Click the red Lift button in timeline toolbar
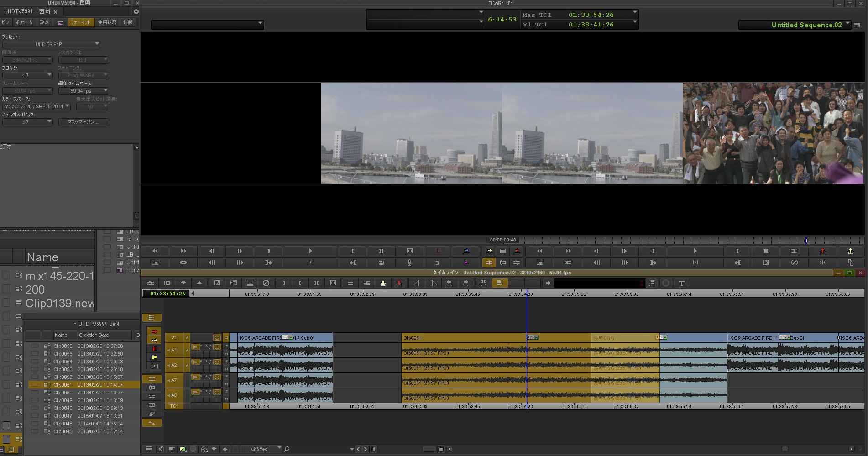868x456 pixels. tap(399, 283)
